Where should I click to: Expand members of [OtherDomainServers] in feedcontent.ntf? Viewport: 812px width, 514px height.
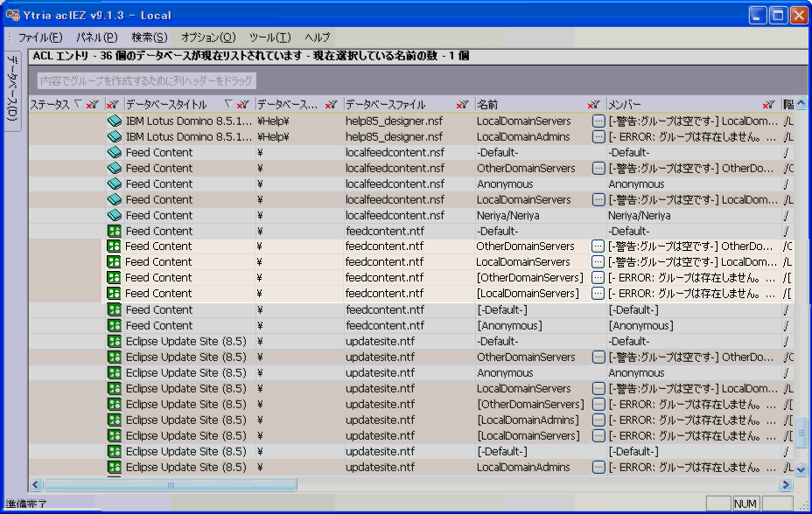pyautogui.click(x=598, y=278)
